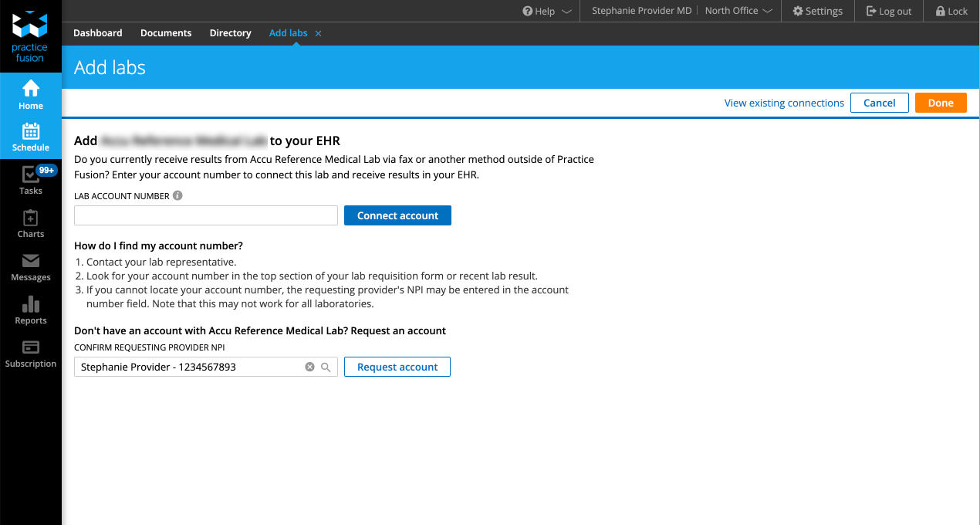Click into the Lab Account Number field
This screenshot has width=980, height=525.
click(x=206, y=216)
